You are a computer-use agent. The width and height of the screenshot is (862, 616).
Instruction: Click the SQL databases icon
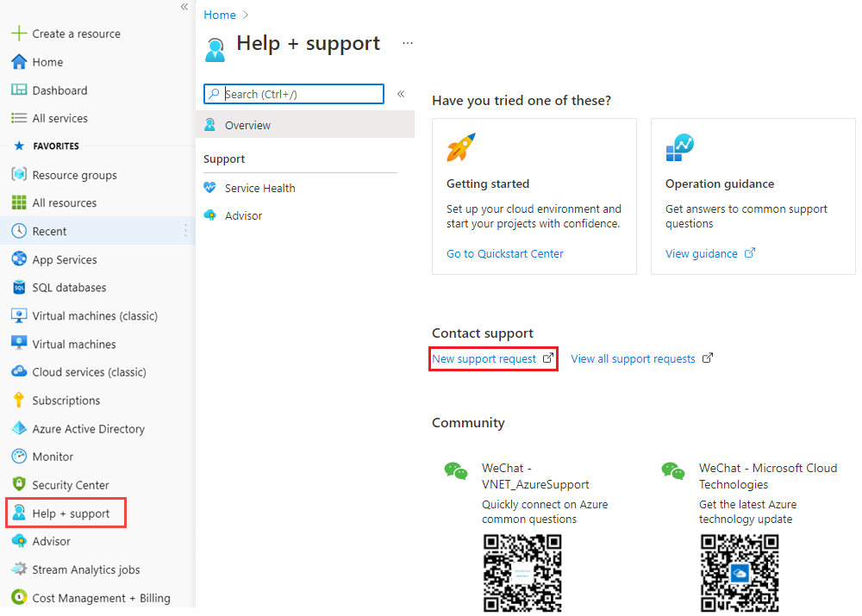click(x=19, y=287)
